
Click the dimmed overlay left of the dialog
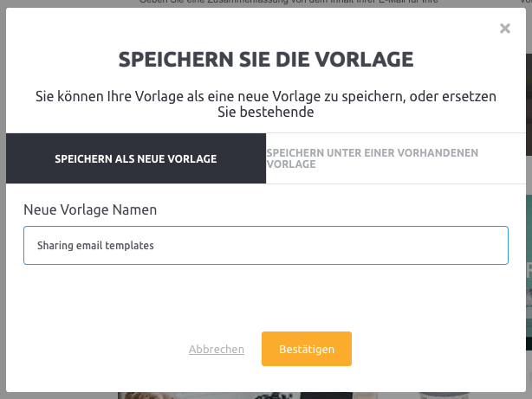click(x=3, y=203)
